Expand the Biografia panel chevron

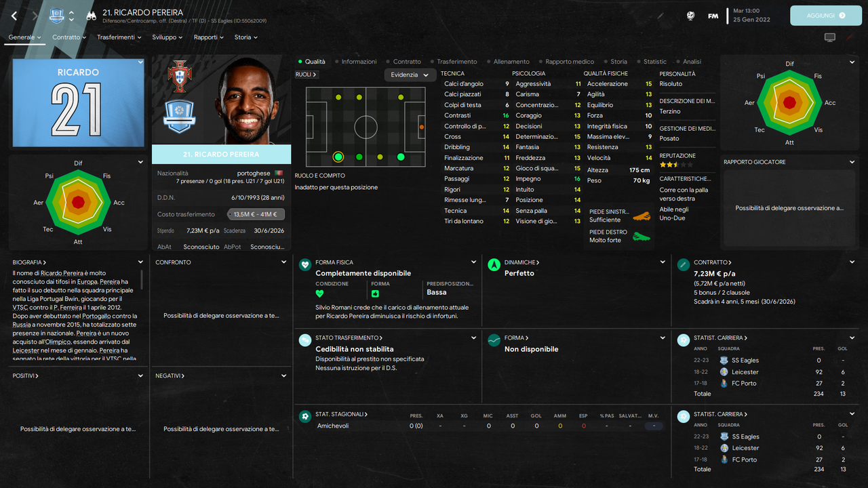tap(140, 262)
